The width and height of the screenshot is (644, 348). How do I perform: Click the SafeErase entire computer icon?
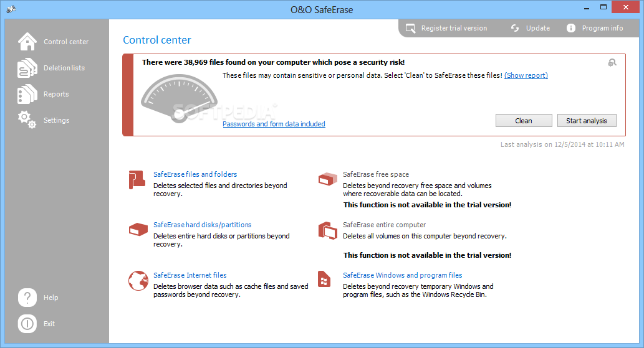328,230
